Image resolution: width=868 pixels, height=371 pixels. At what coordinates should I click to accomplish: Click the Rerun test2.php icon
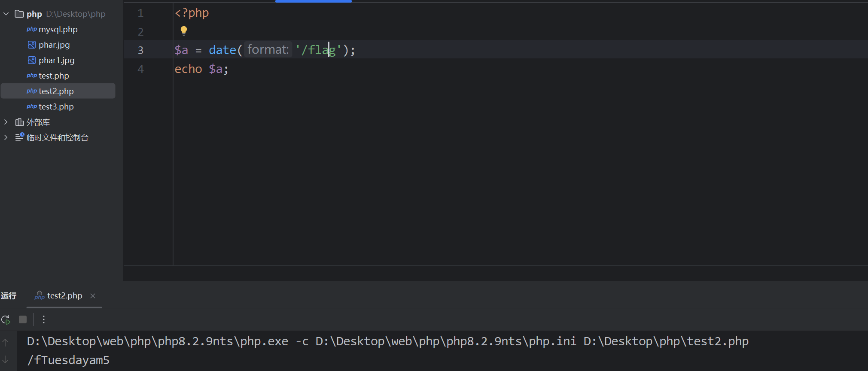[x=6, y=319]
